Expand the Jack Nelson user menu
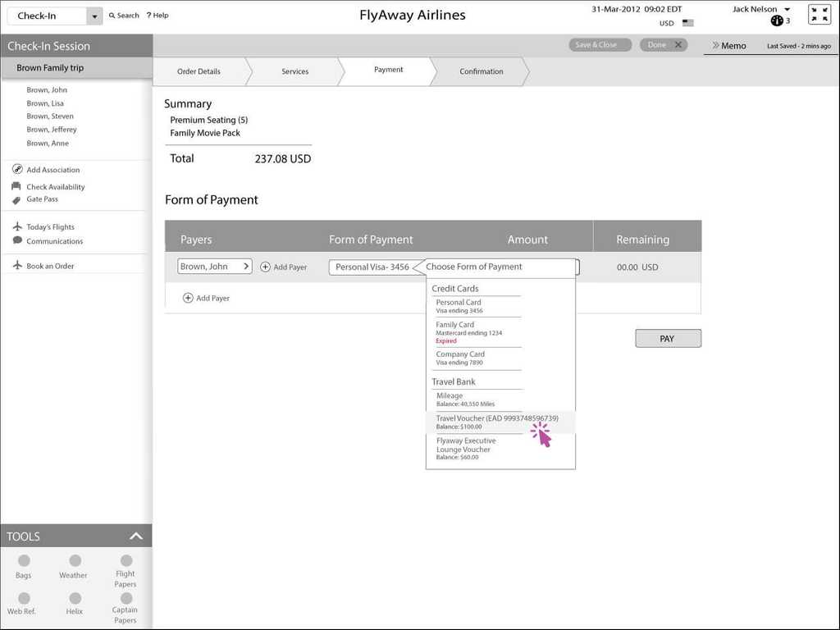This screenshot has height=630, width=840. pos(787,10)
